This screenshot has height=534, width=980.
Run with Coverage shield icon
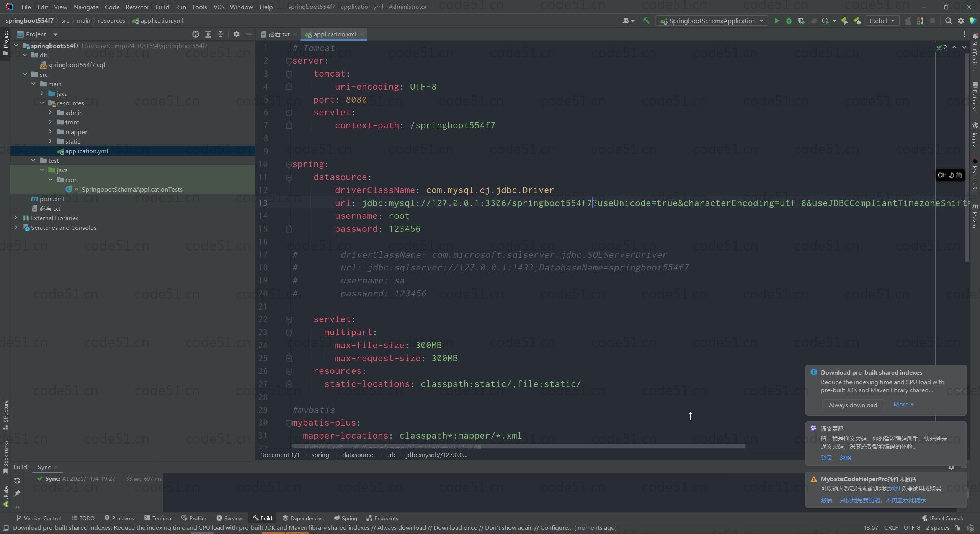click(801, 21)
